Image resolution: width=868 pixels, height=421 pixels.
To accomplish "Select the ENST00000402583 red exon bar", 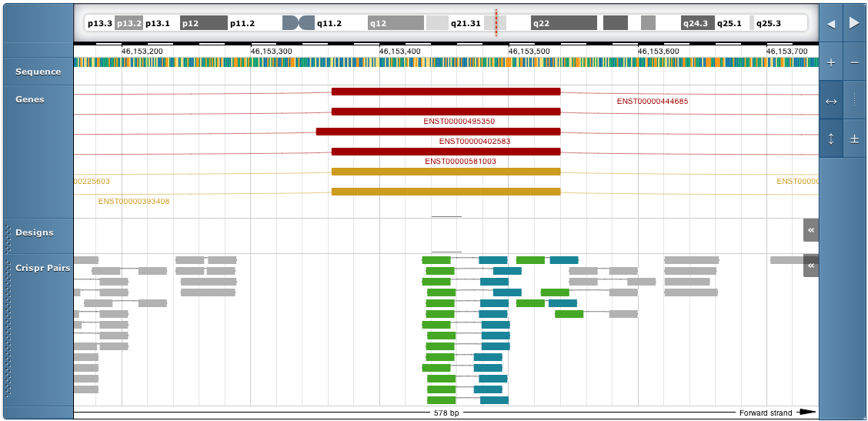I will [438, 132].
